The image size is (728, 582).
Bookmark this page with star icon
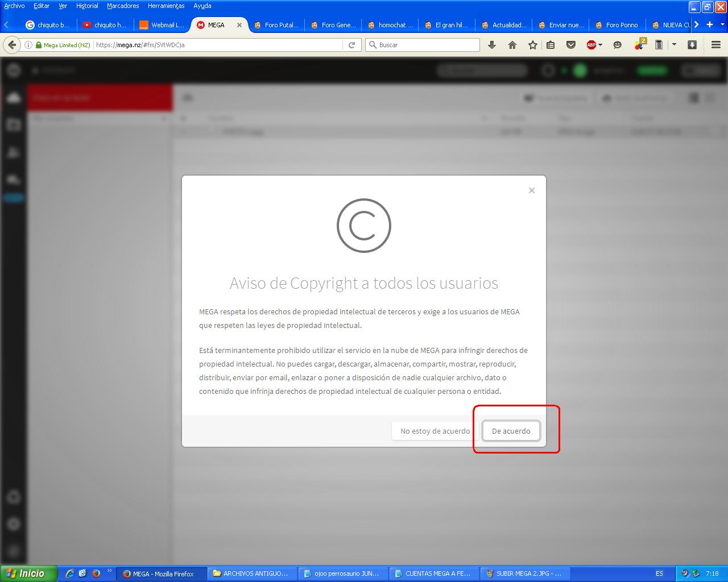click(x=533, y=45)
